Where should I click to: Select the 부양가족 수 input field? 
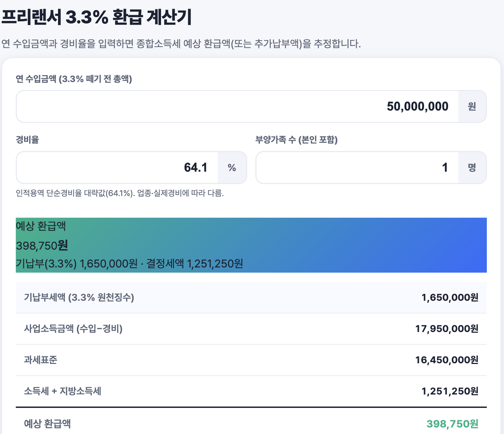357,168
